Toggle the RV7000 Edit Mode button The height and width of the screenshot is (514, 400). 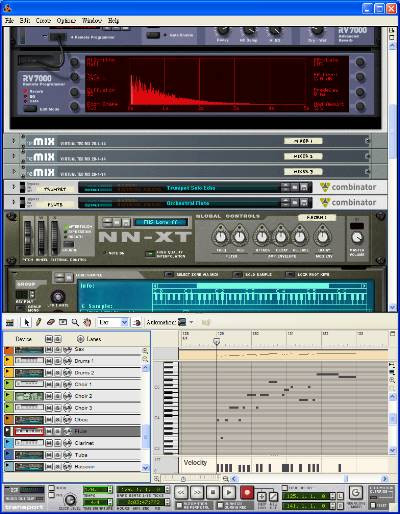(x=30, y=109)
